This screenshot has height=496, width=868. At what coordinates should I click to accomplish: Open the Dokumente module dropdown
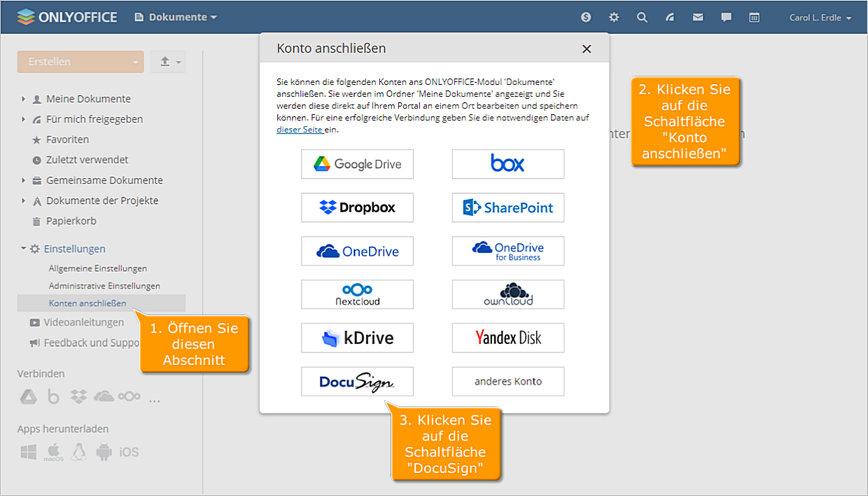pos(176,17)
